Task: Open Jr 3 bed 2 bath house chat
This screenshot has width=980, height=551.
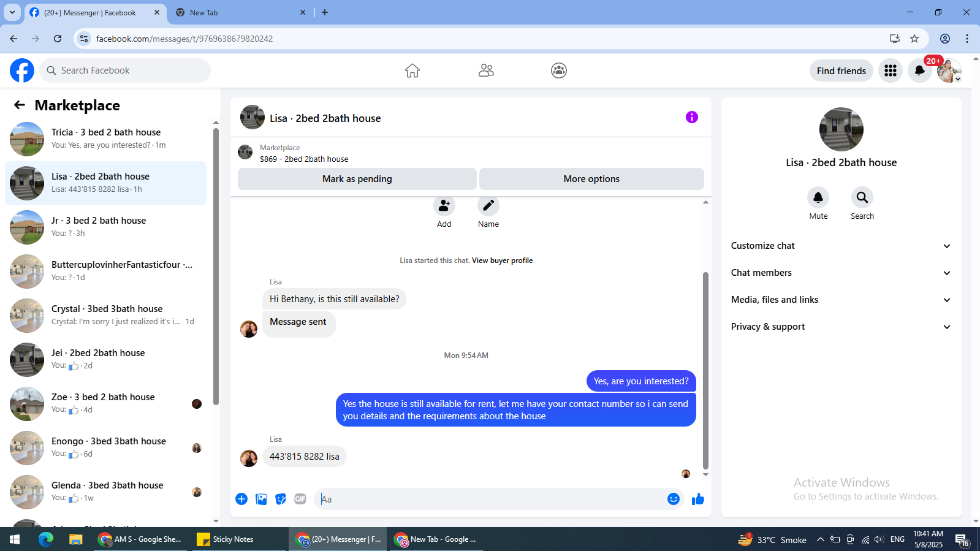Action: coord(106,227)
